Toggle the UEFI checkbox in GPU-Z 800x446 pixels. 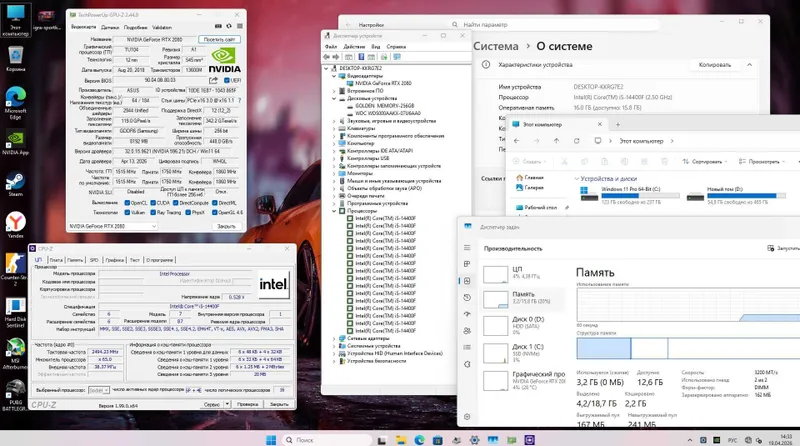(x=227, y=80)
